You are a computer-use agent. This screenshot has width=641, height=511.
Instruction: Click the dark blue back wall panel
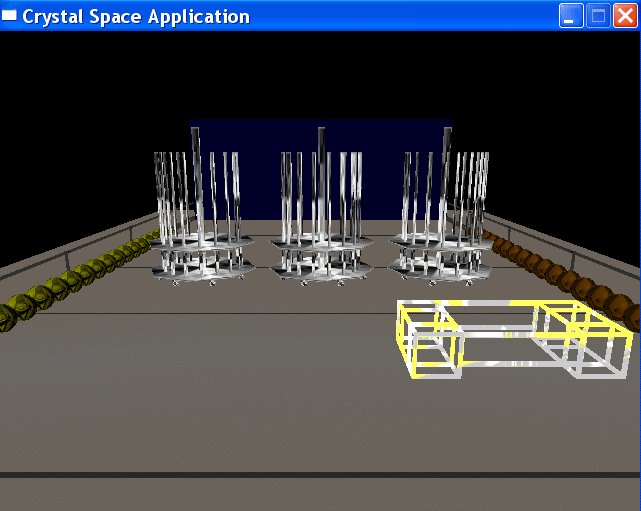pos(321,170)
